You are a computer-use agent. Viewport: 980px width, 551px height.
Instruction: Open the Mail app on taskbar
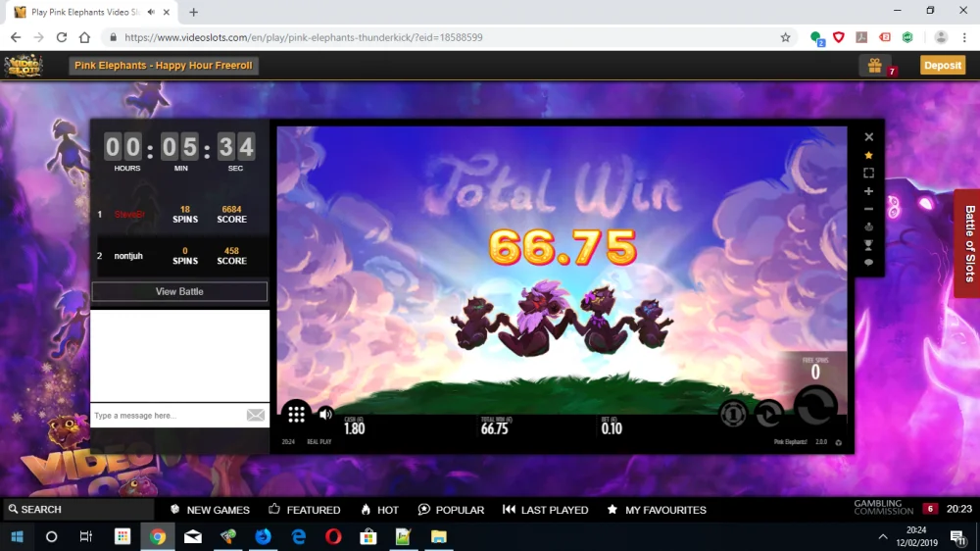[192, 536]
